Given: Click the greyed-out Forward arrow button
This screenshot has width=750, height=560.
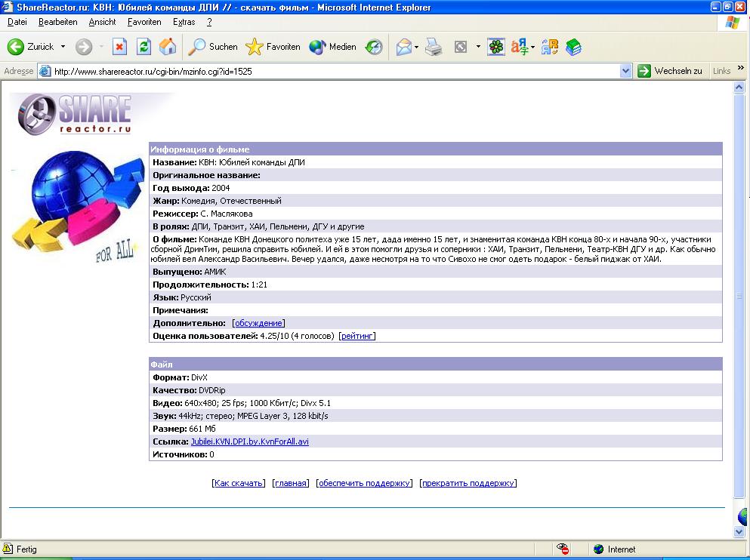Looking at the screenshot, I should tap(84, 47).
